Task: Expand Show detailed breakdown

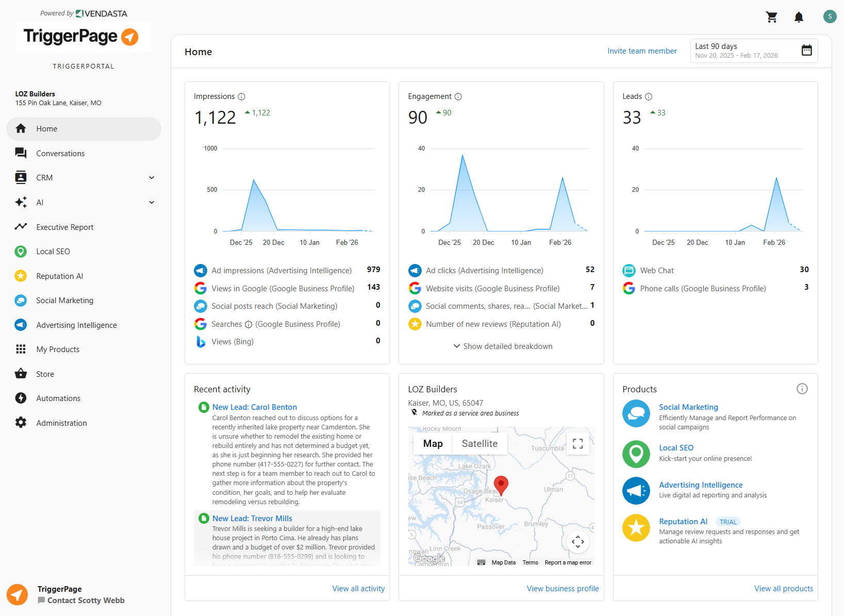Action: tap(503, 346)
